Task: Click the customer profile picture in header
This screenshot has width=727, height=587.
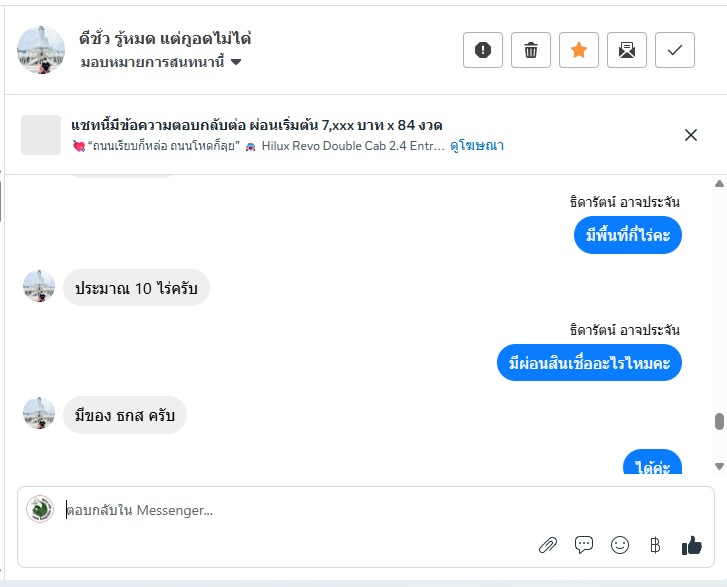Action: [41, 50]
